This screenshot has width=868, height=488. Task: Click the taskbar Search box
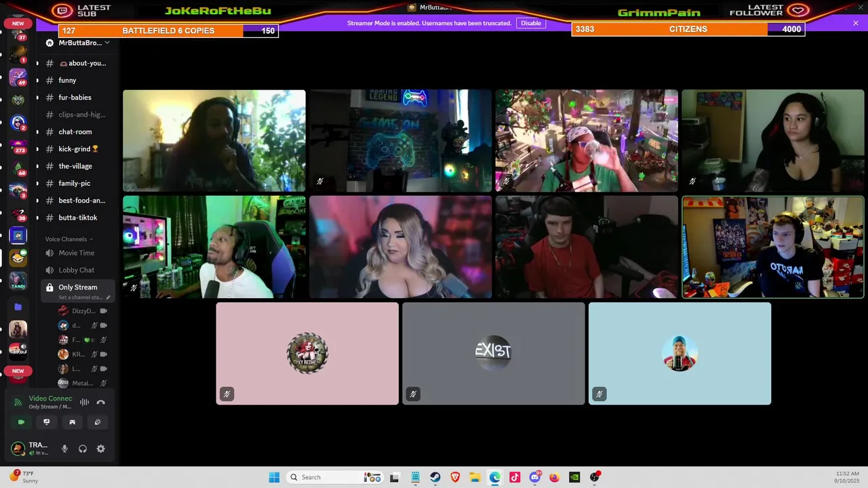(x=335, y=477)
